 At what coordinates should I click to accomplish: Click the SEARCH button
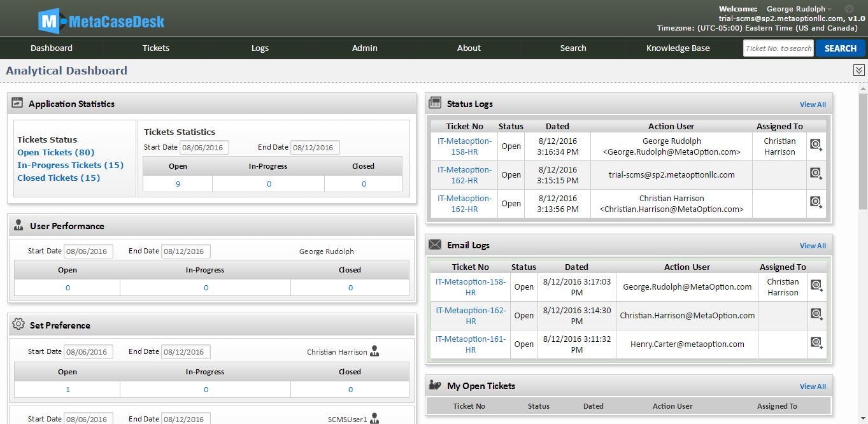[x=840, y=48]
